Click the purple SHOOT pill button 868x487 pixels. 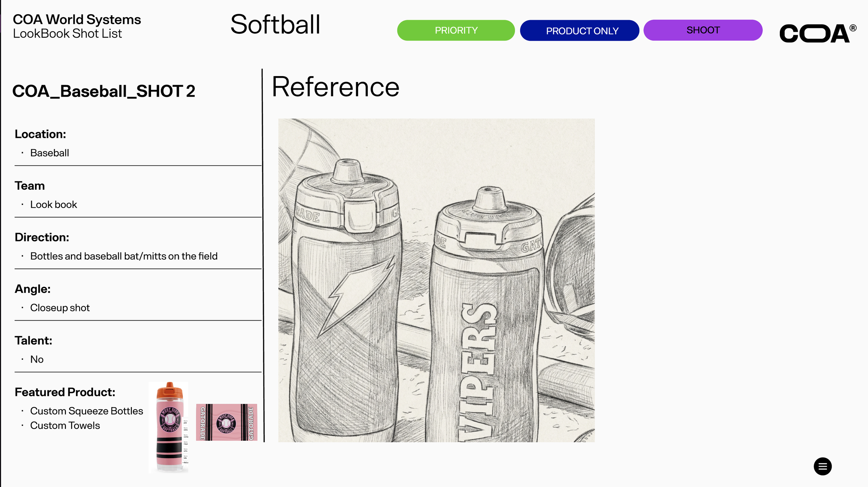point(702,30)
